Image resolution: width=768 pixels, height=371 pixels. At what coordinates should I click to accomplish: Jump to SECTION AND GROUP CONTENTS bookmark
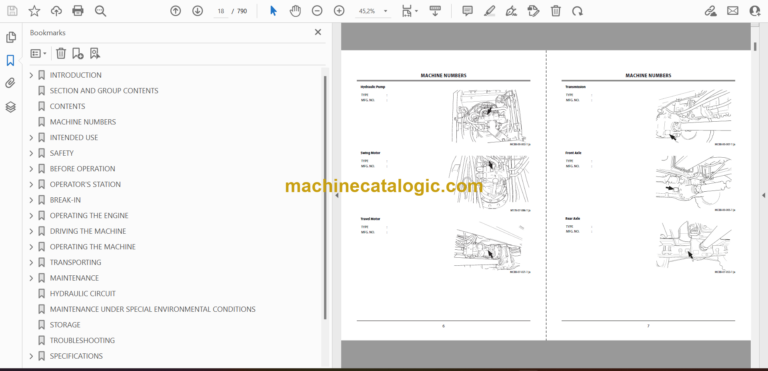point(104,91)
